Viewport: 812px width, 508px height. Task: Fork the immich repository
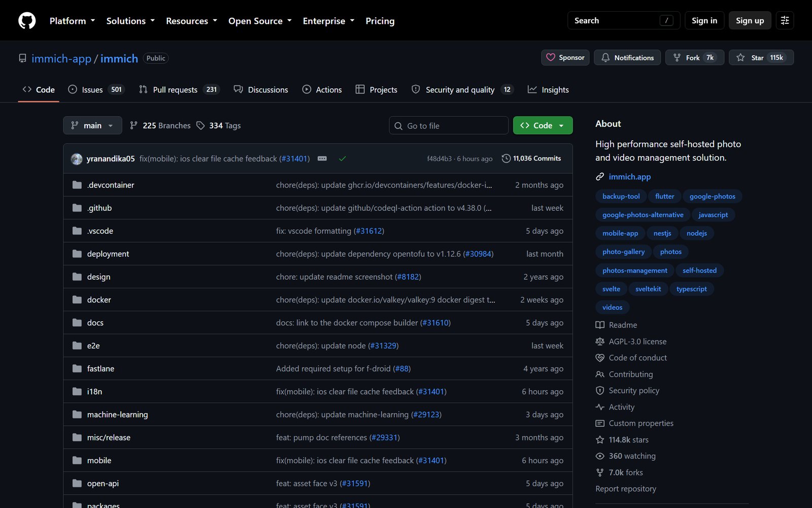tap(695, 57)
